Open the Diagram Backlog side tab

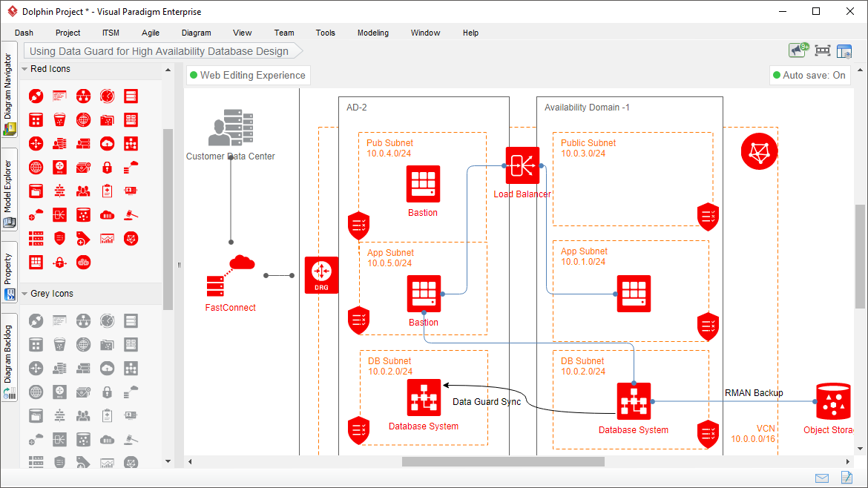click(9, 357)
